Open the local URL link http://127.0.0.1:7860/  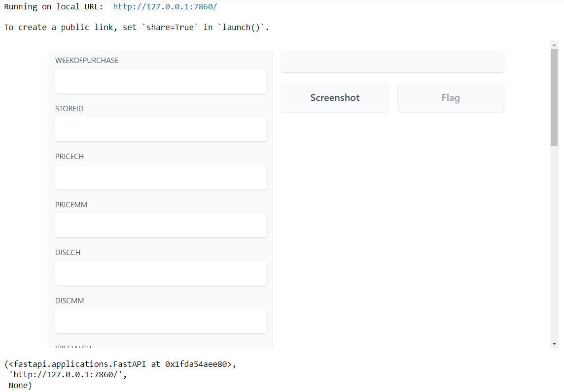[x=165, y=6]
